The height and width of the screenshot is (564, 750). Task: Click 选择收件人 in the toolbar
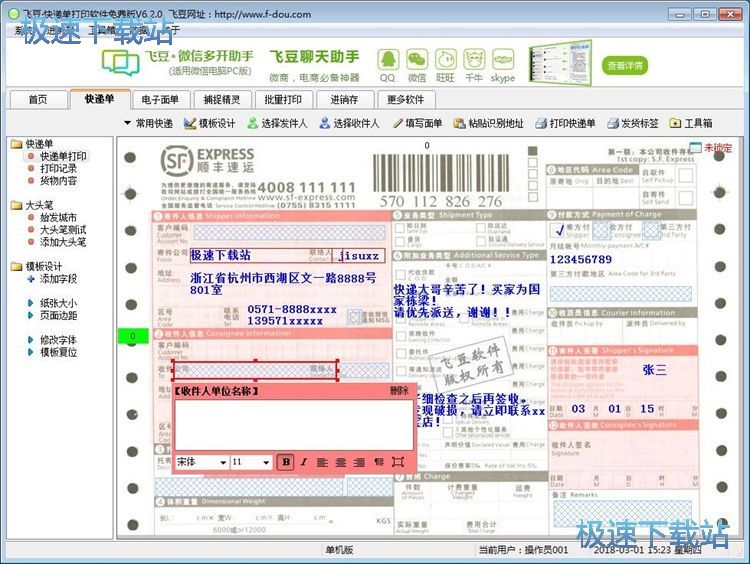coord(349,123)
